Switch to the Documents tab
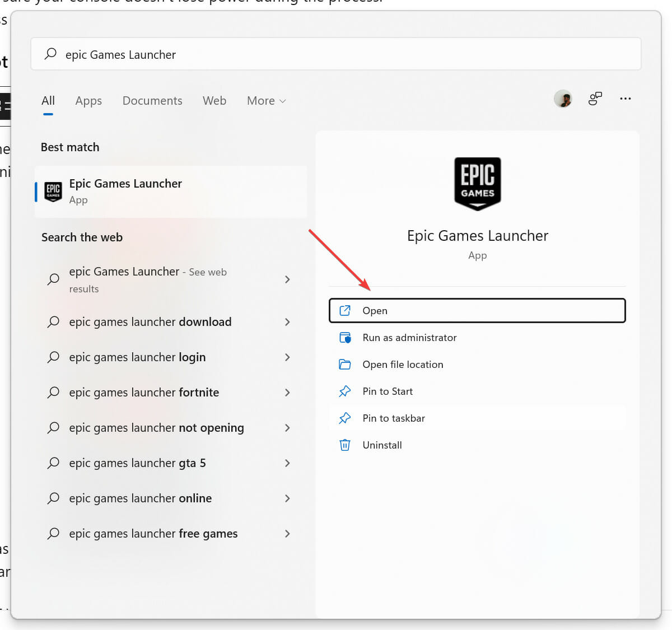Viewport: 672px width, 630px height. coord(152,101)
